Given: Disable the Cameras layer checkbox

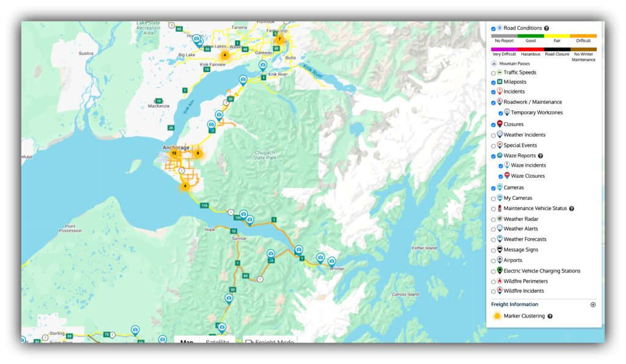Looking at the screenshot, I should click(493, 188).
